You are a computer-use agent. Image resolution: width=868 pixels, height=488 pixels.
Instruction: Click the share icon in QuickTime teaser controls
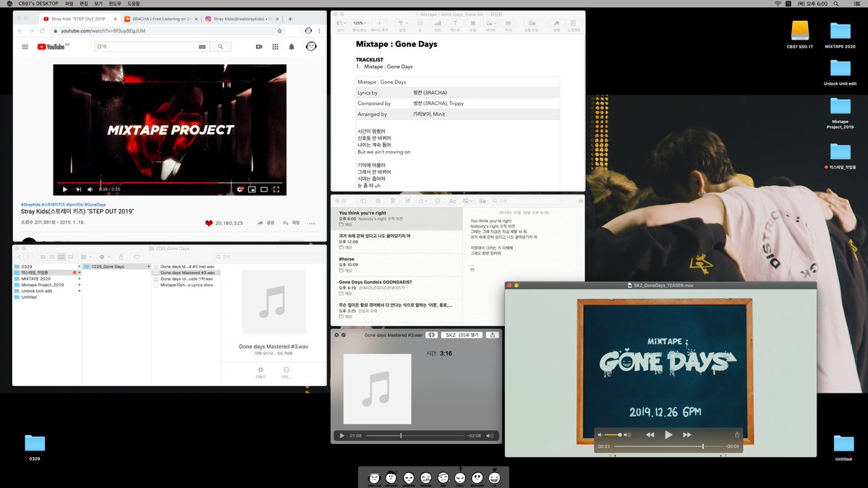(737, 435)
